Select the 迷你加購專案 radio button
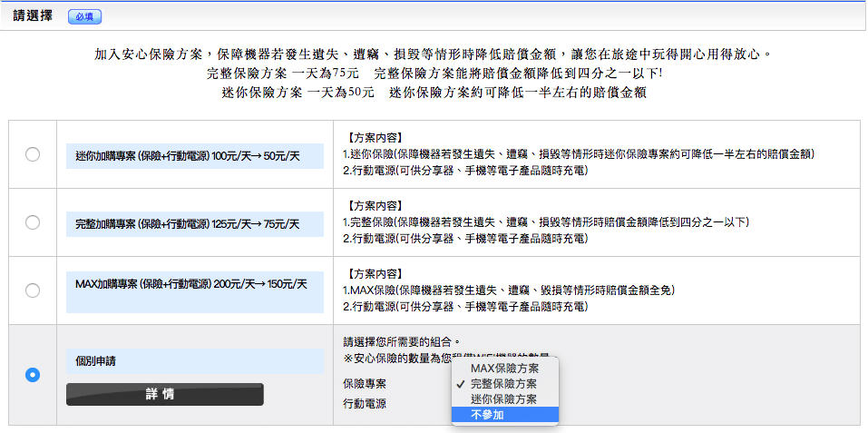 click(x=33, y=154)
